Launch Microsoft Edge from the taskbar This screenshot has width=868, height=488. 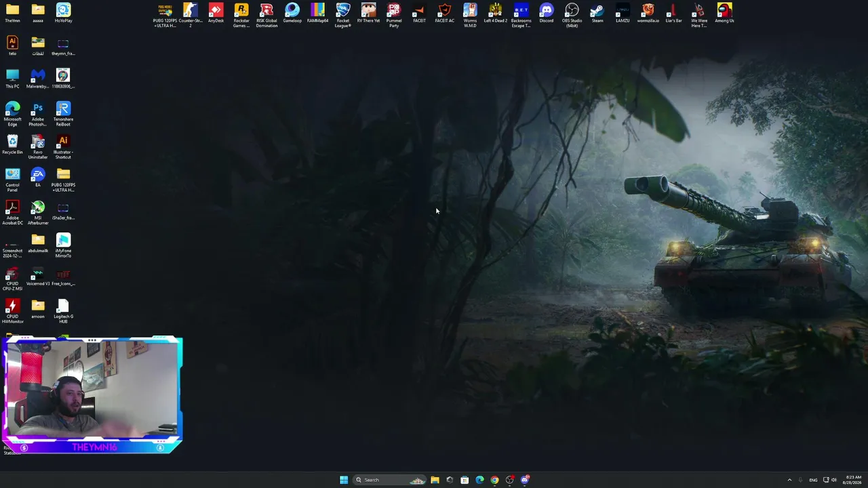click(479, 480)
